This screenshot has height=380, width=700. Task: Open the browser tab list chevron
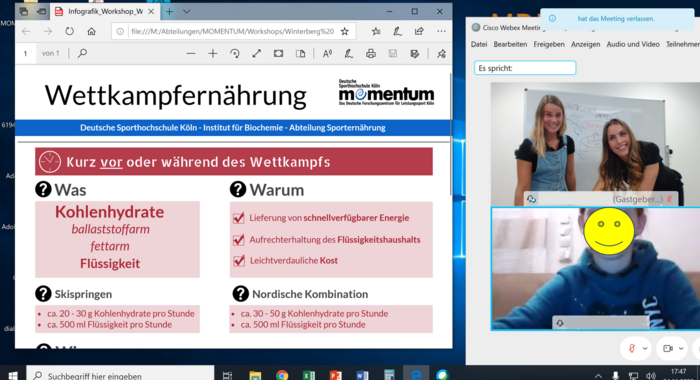[187, 12]
